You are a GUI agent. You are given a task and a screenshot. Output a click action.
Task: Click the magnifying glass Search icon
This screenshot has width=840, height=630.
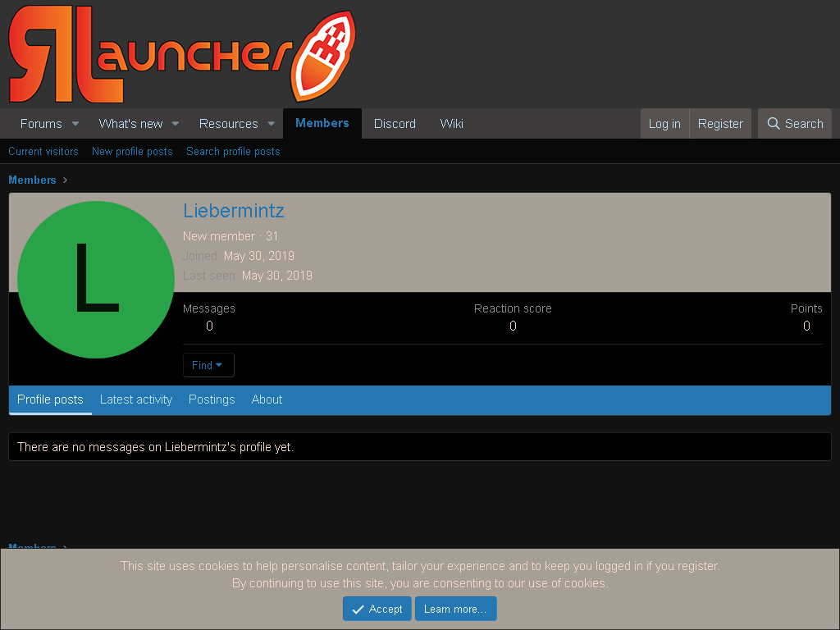[773, 124]
